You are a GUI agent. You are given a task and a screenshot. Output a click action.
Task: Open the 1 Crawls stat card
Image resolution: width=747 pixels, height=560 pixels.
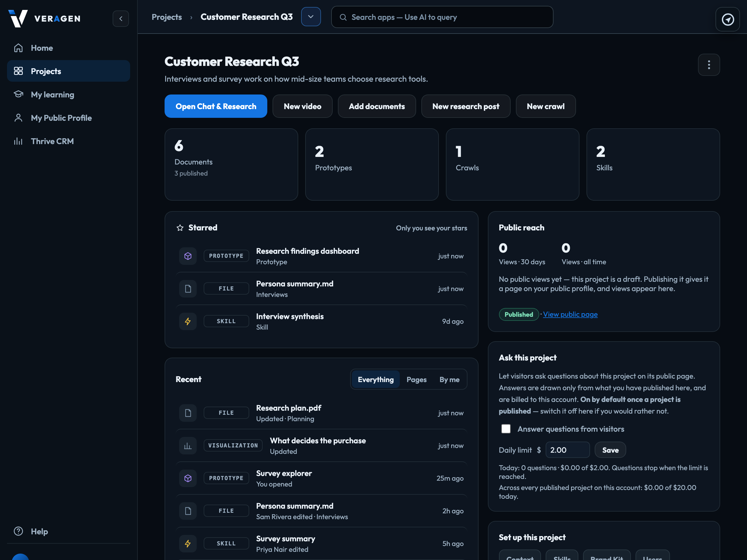coord(512,164)
